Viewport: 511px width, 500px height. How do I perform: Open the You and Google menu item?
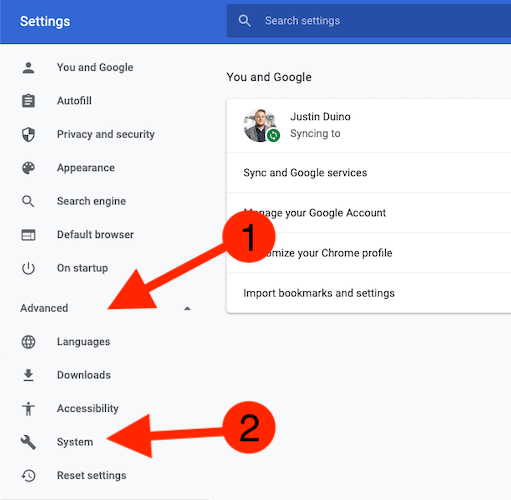click(95, 67)
